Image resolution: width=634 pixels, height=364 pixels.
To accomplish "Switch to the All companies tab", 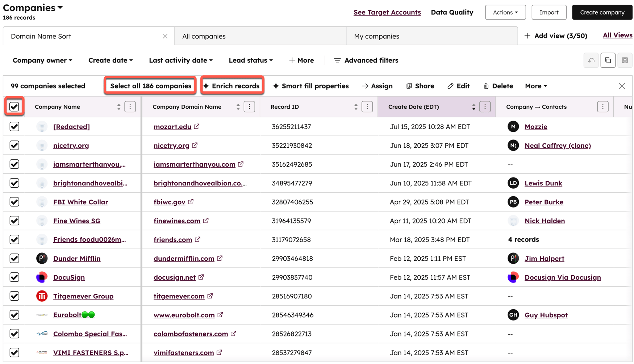I will (204, 36).
